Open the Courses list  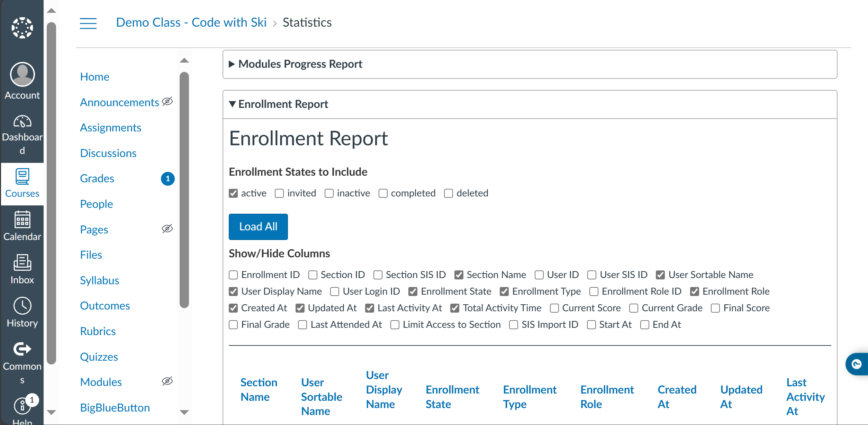pos(22,182)
